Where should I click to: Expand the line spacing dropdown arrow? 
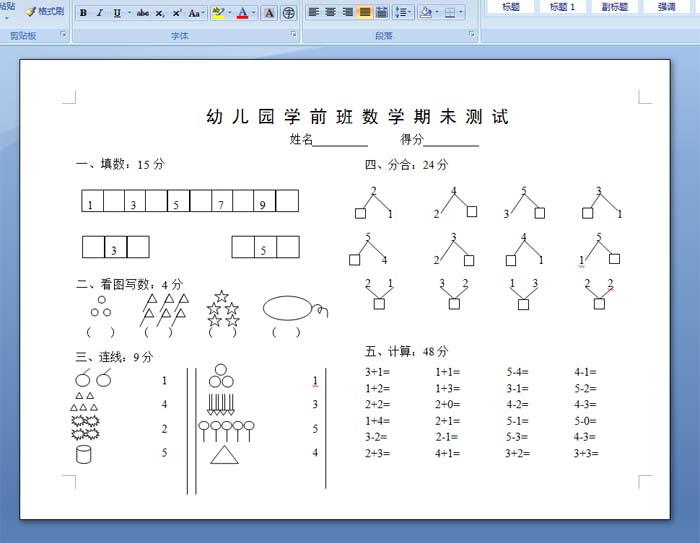pyautogui.click(x=410, y=13)
